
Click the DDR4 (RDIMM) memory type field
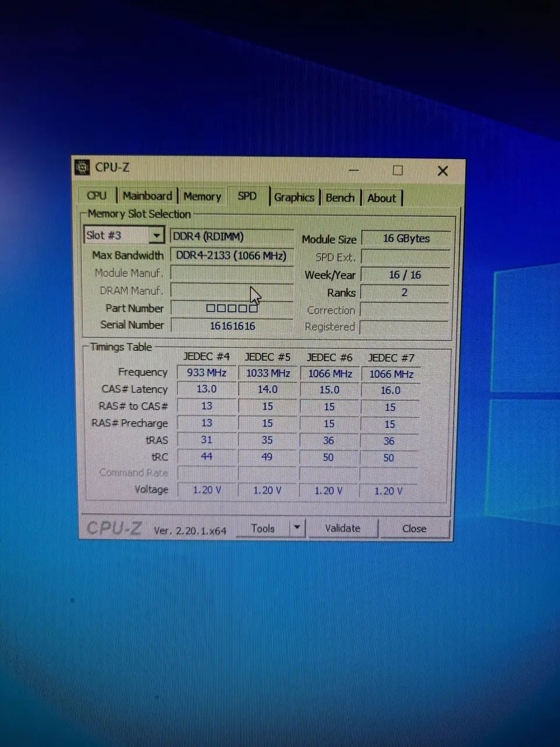[x=232, y=236]
